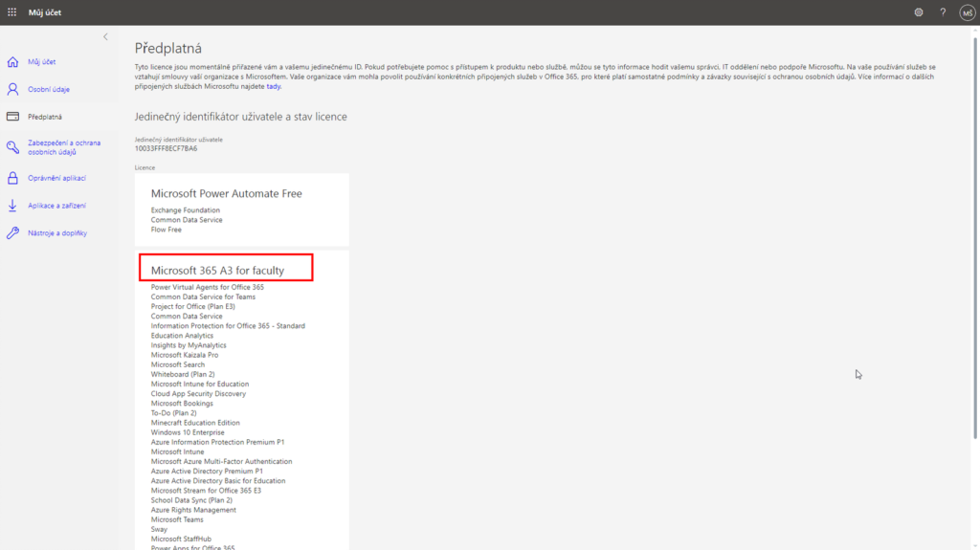Click the card icon beside Předplatná
980x550 pixels.
pos(12,117)
